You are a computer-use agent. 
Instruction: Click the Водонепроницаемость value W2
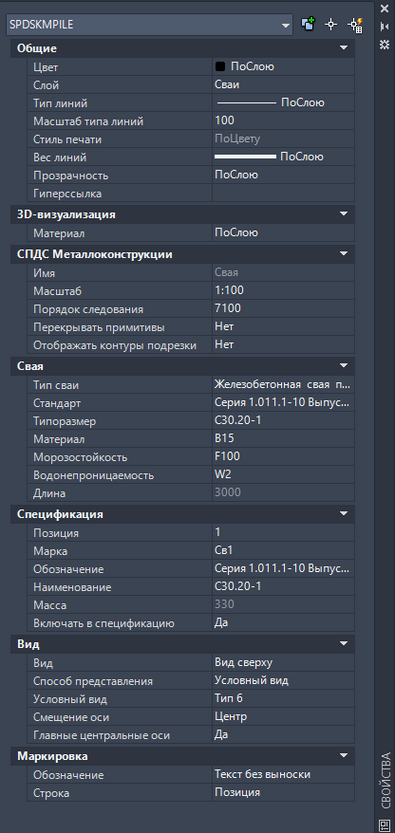[x=283, y=475]
